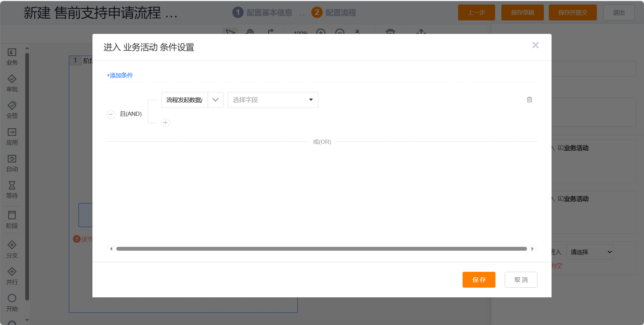Screen dimensions: 644x325
Task: Select the 等待 hourglass node icon
Action: pos(12,185)
